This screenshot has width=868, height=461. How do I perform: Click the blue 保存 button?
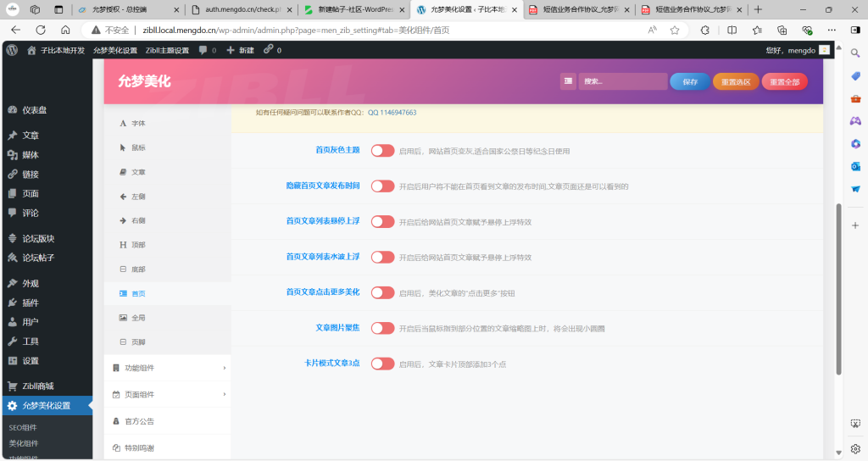pos(690,81)
